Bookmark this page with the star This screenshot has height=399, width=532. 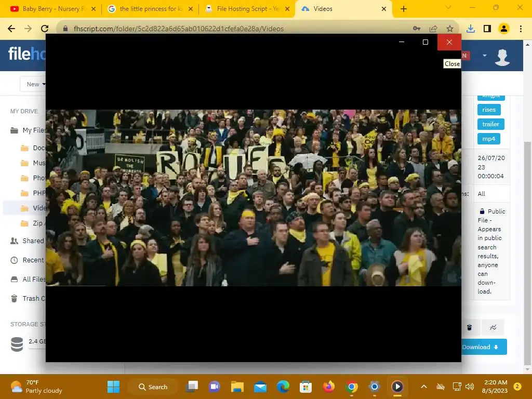(x=450, y=29)
